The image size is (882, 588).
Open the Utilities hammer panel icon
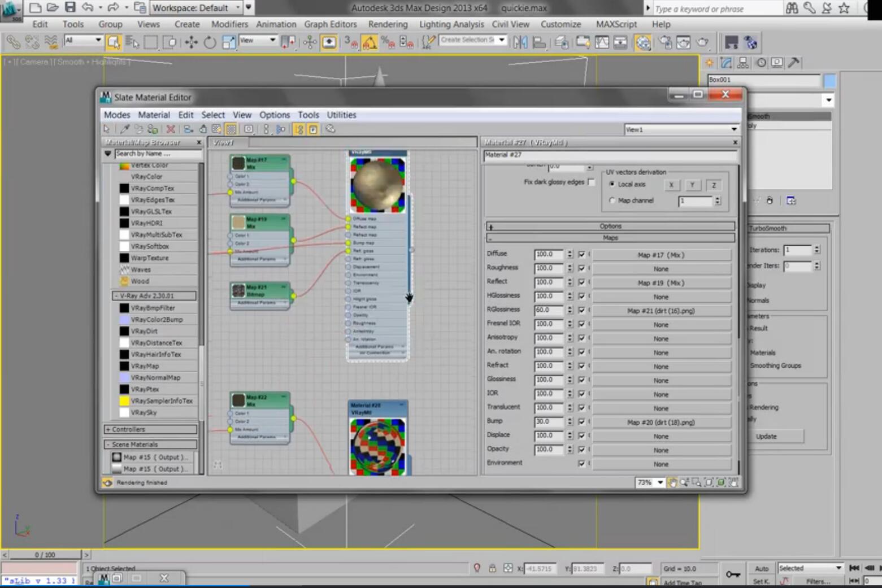tap(794, 63)
